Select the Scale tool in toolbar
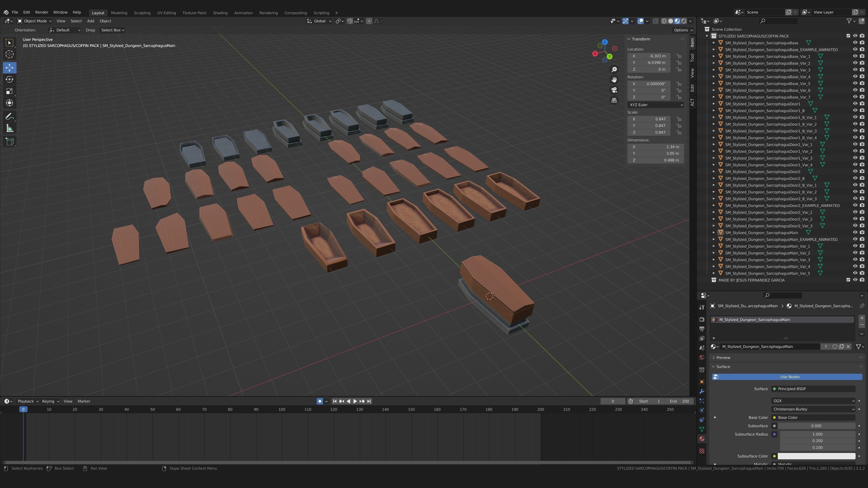Screen dimensions: 868x488 [9, 91]
